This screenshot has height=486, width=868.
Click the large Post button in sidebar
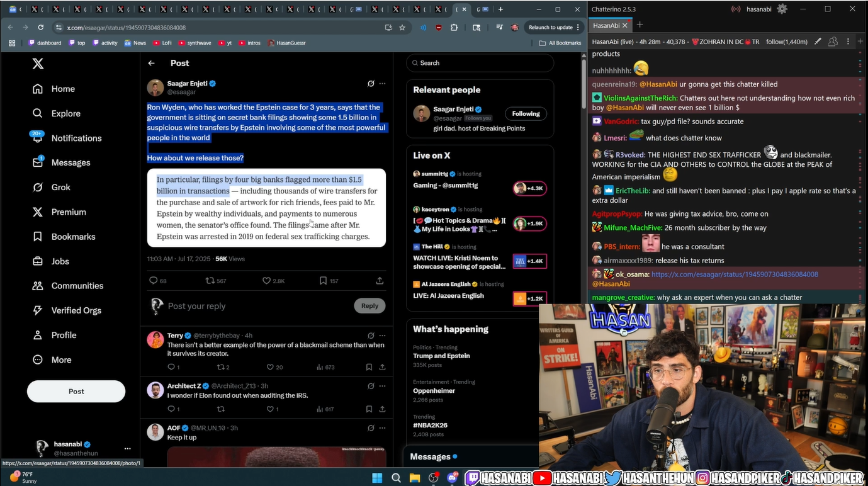pos(76,391)
